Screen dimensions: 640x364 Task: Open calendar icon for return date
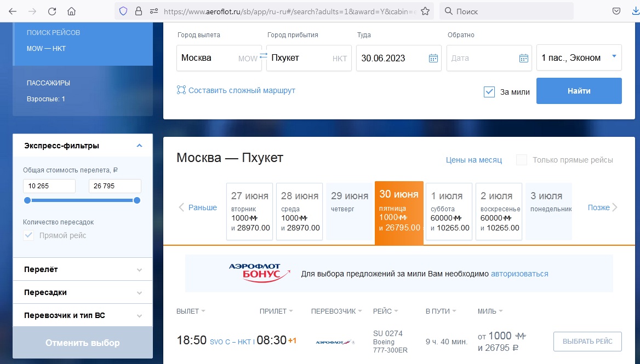[x=523, y=58]
